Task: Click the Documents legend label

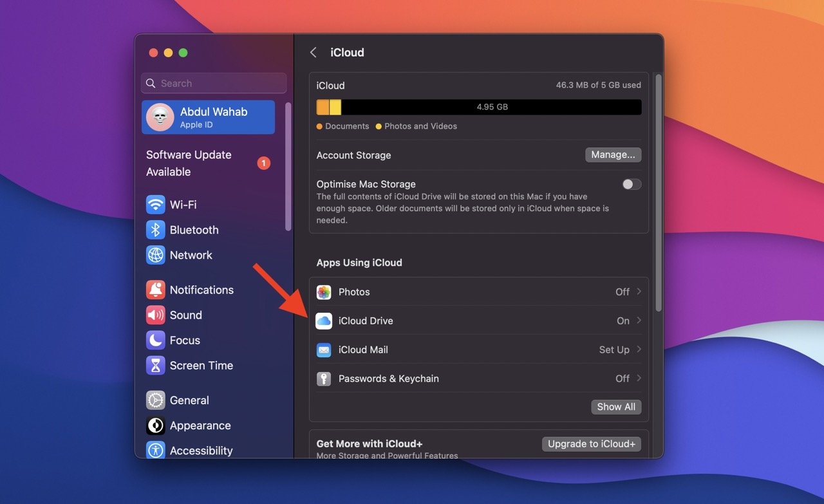Action: tap(347, 126)
